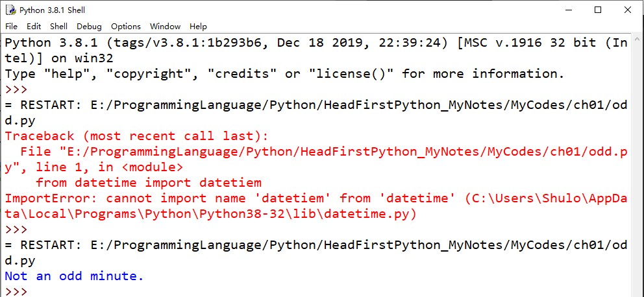Click the 'ImportError: cannot import name' line
The height and width of the screenshot is (297, 644).
click(x=316, y=198)
